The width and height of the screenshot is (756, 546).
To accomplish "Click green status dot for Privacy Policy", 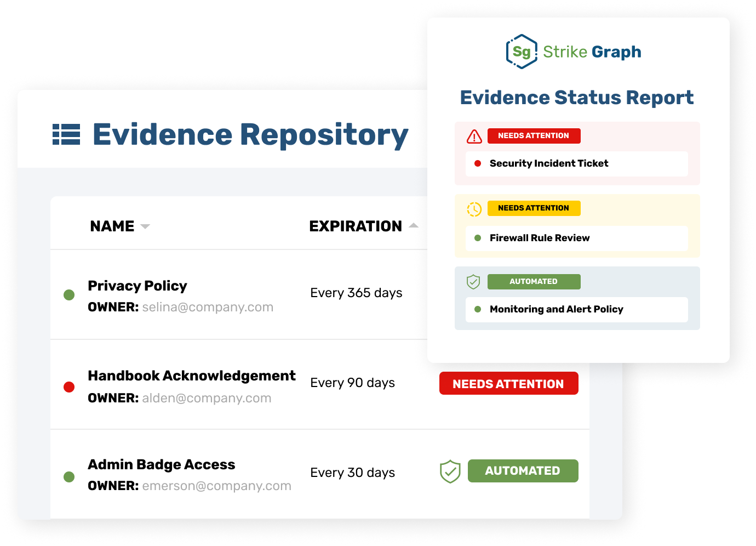I will pos(69,295).
